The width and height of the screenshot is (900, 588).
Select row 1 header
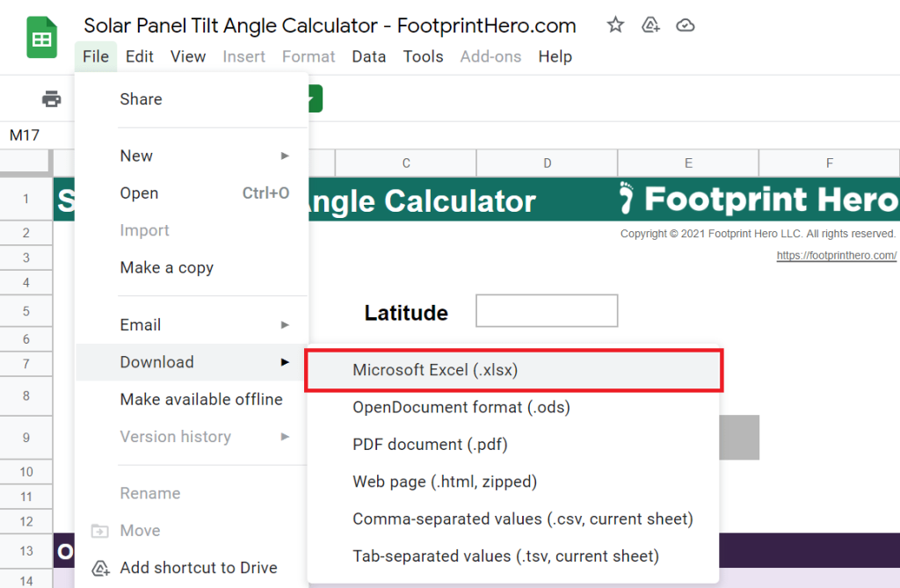point(25,199)
